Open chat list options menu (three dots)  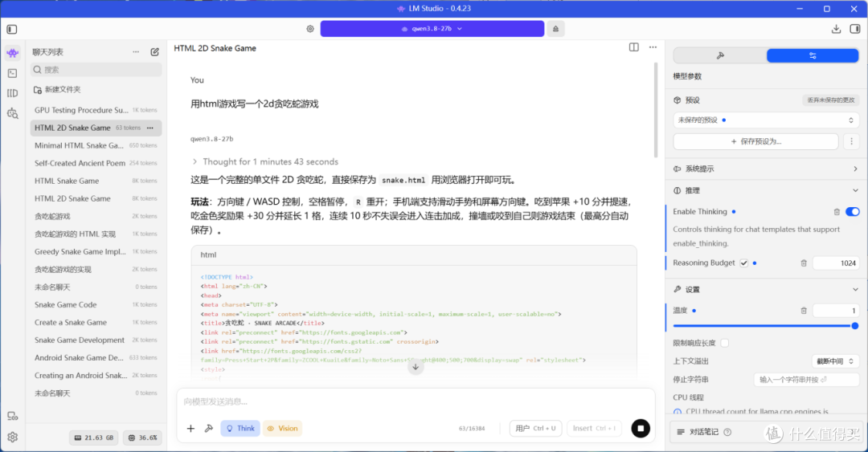coord(136,52)
